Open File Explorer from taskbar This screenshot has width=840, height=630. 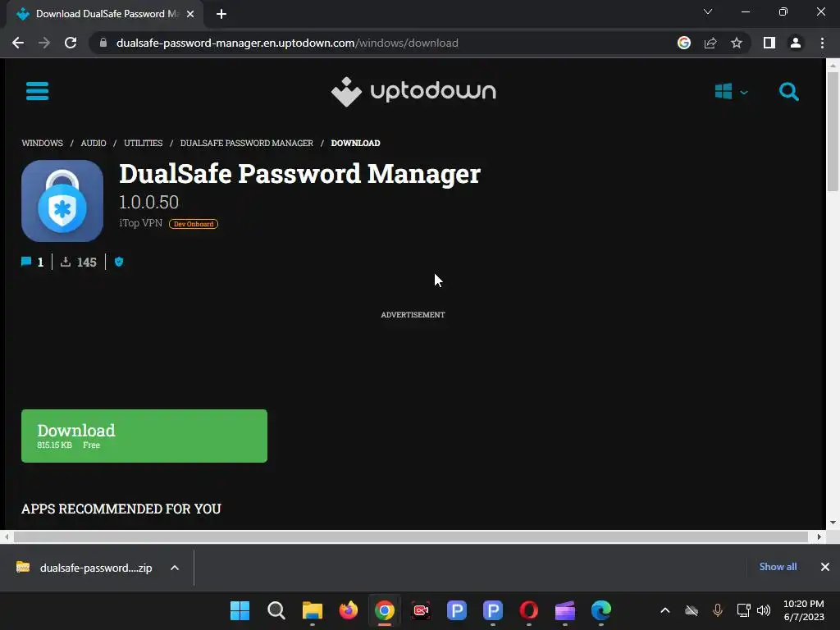tap(313, 610)
